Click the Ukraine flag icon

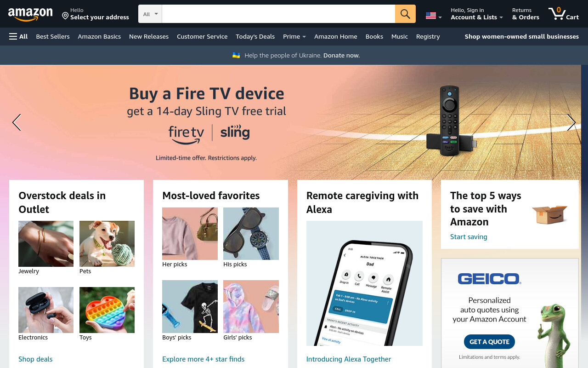pos(236,55)
